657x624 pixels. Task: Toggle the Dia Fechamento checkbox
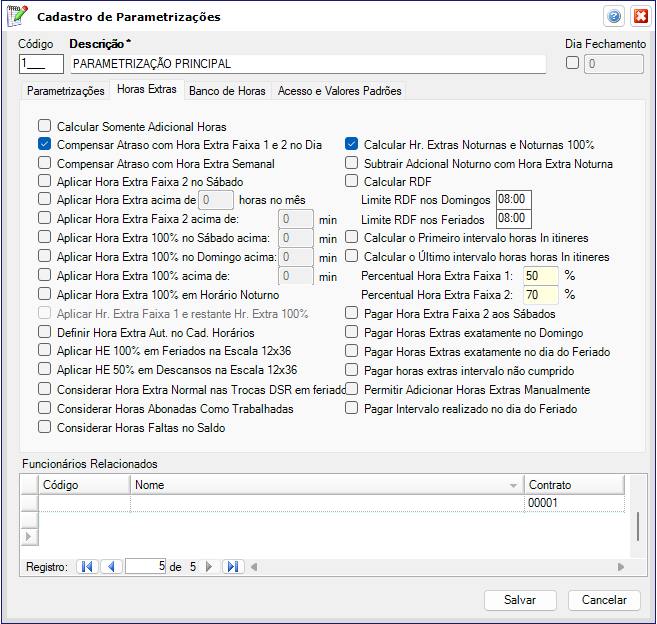(573, 64)
